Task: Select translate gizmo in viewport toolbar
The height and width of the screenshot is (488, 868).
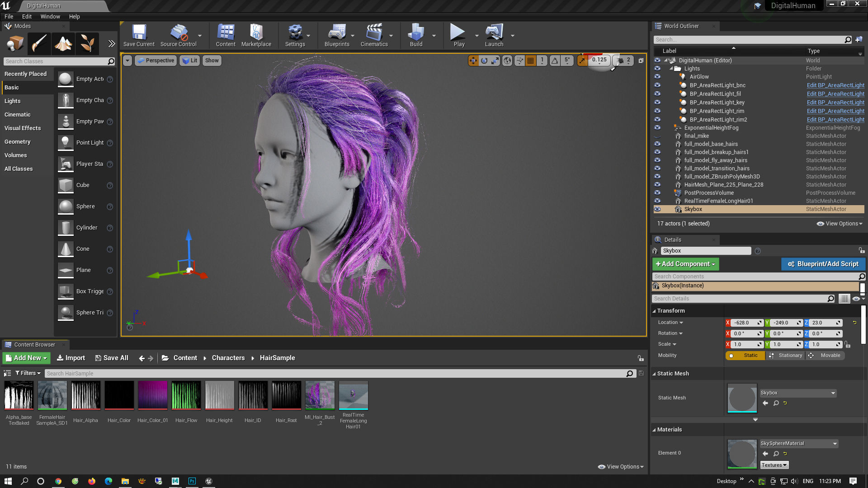Action: pos(473,61)
